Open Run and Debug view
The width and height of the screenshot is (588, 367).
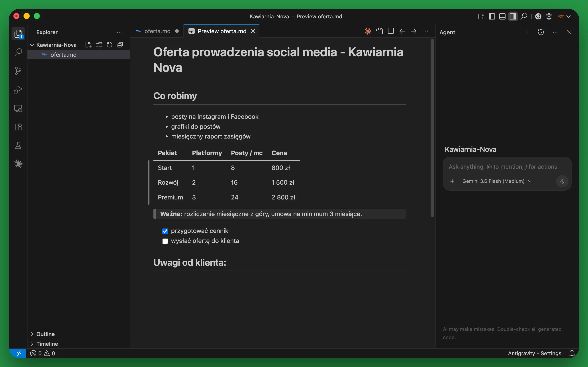pos(18,89)
